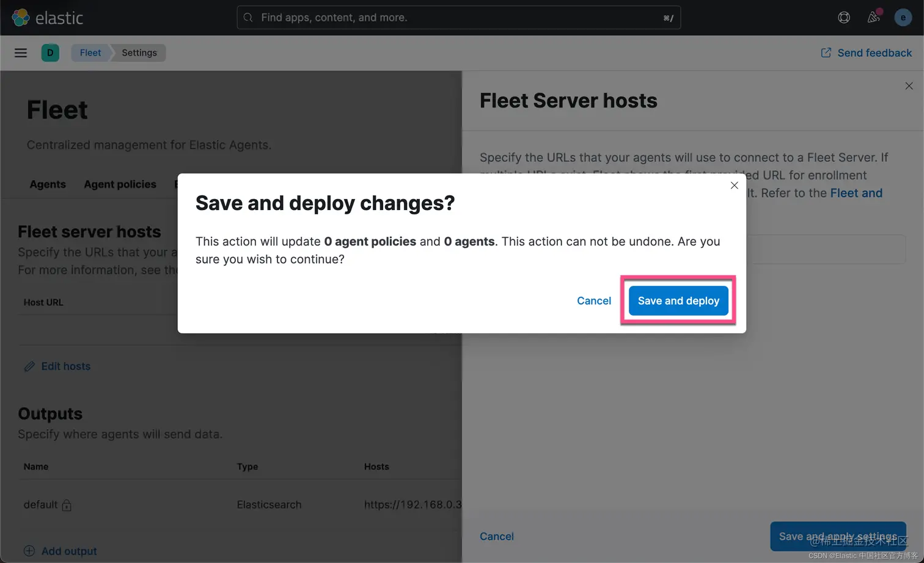The height and width of the screenshot is (563, 924).
Task: Click the Type column header in Outputs
Action: (248, 467)
